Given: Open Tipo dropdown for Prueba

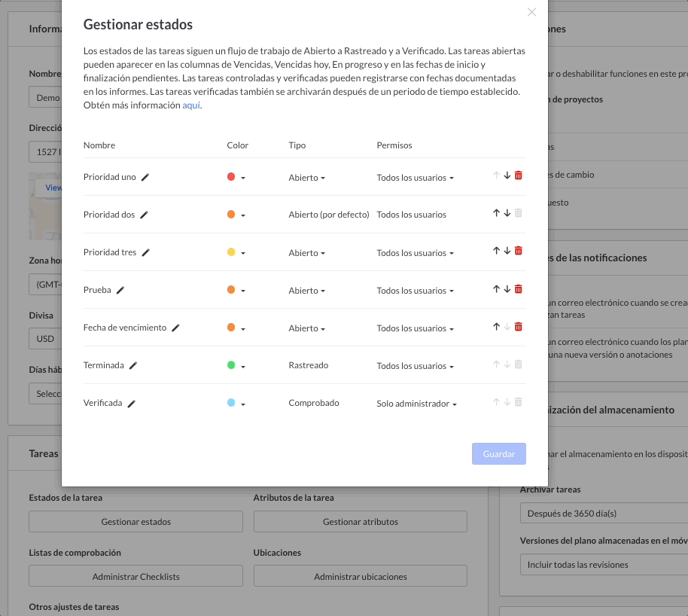Looking at the screenshot, I should coord(306,291).
